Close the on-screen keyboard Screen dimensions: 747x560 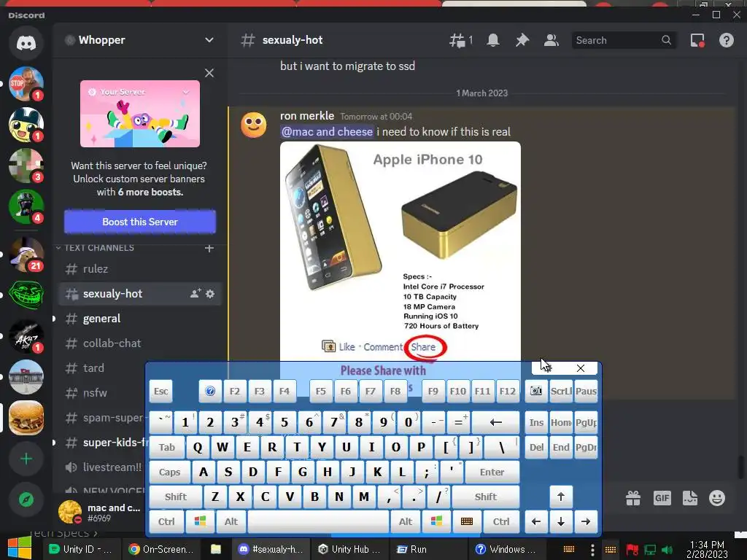[580, 368]
